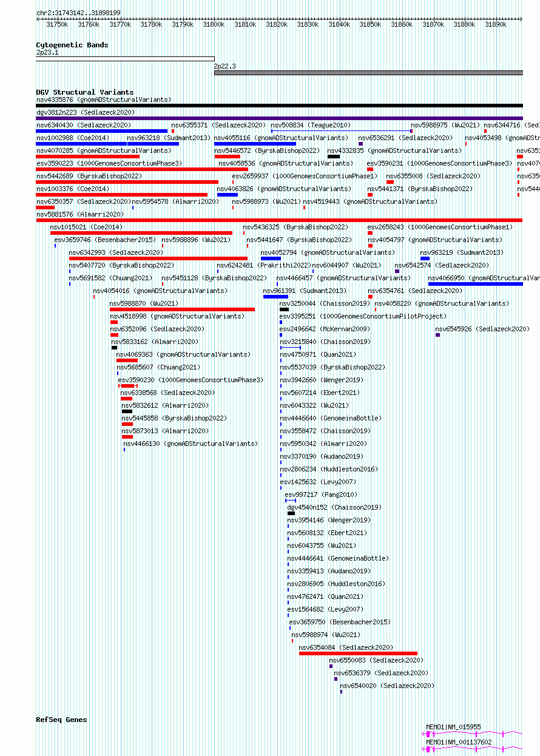The height and width of the screenshot is (756, 540).
Task: Select the gray 2p22.3 band bar
Action: point(368,73)
